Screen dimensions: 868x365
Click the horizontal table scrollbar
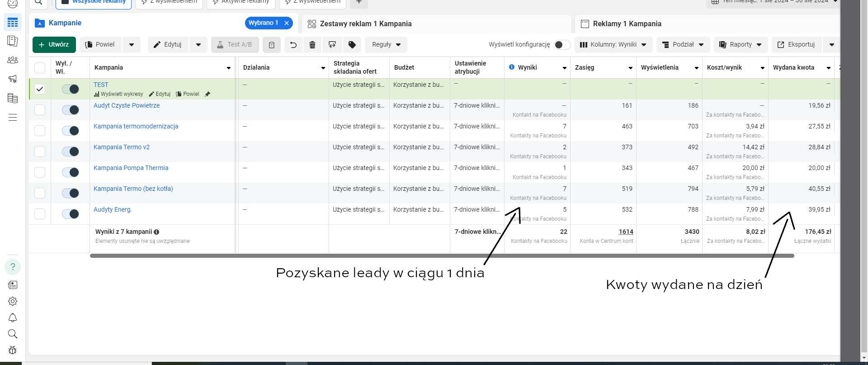(442, 256)
